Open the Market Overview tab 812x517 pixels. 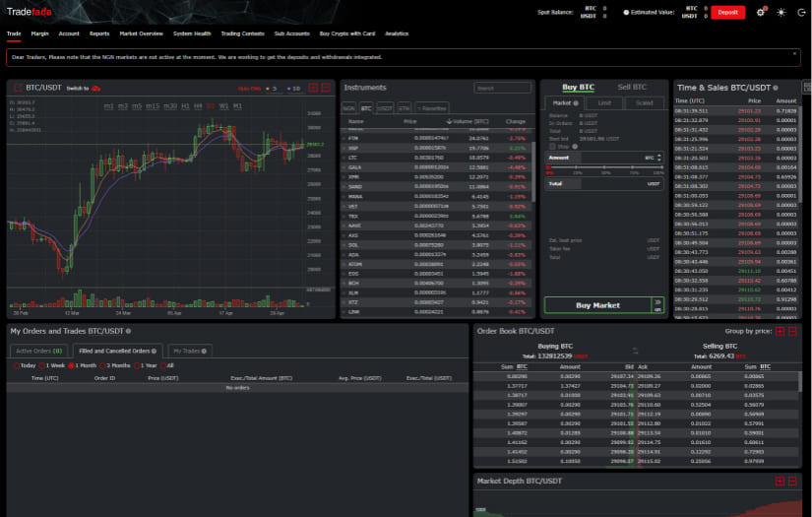coord(141,33)
